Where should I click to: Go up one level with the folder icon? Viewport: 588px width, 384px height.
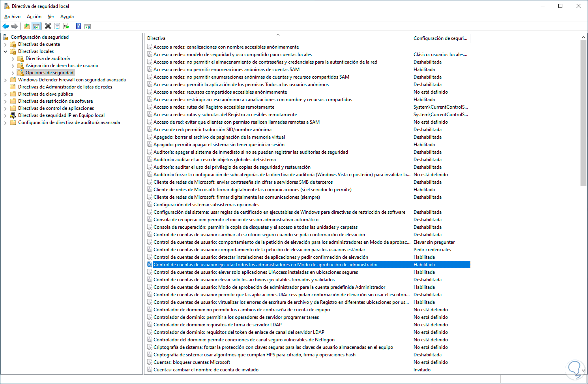[x=27, y=26]
